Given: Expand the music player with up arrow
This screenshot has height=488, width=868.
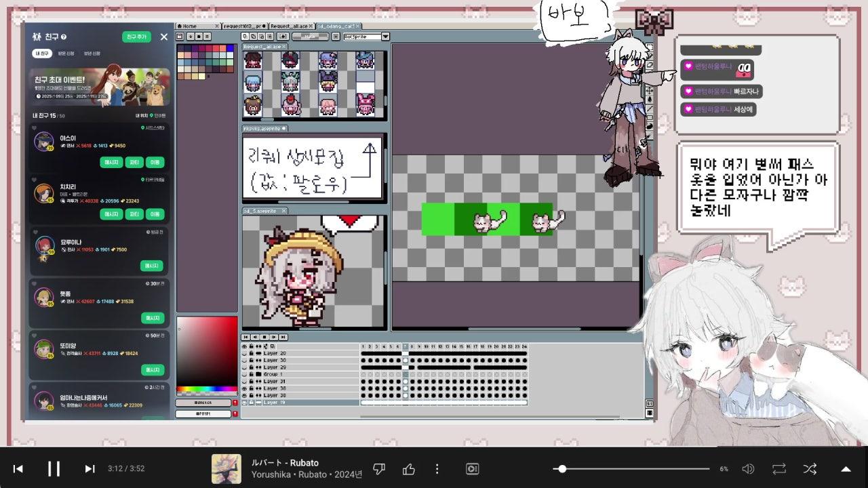Looking at the screenshot, I should click(x=846, y=468).
